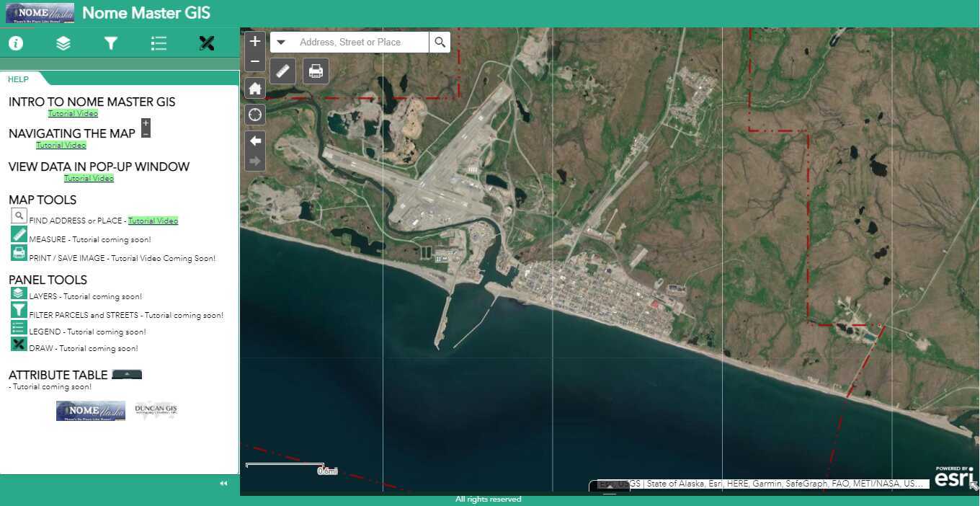Open search source dropdown arrow
The height and width of the screenshot is (506, 980).
point(281,43)
